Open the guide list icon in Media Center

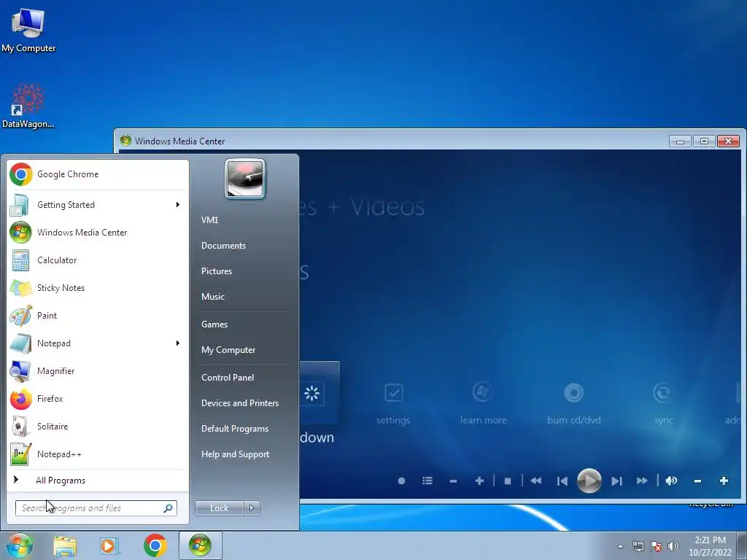427,481
